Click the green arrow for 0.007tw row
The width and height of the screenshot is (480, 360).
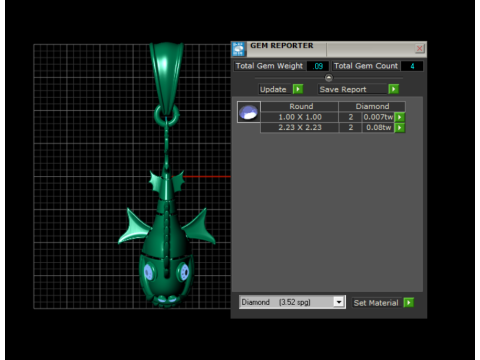(400, 117)
